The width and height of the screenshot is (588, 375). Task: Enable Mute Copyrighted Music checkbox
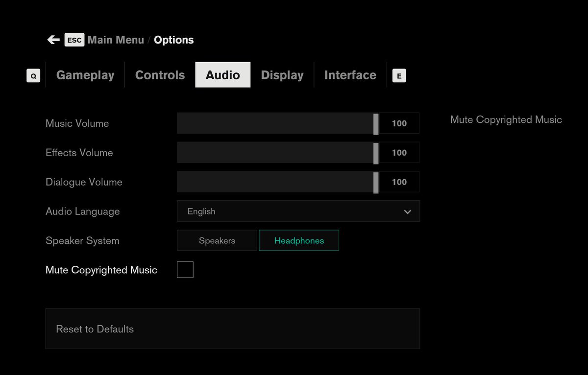tap(185, 270)
